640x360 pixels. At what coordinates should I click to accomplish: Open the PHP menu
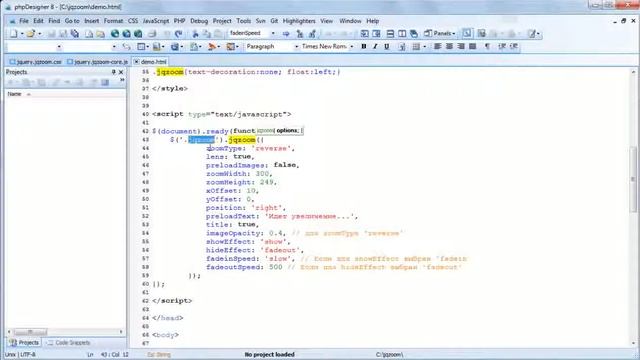point(179,21)
